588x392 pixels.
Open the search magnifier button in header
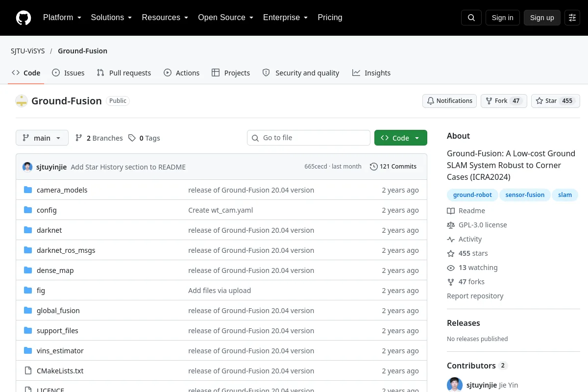471,18
